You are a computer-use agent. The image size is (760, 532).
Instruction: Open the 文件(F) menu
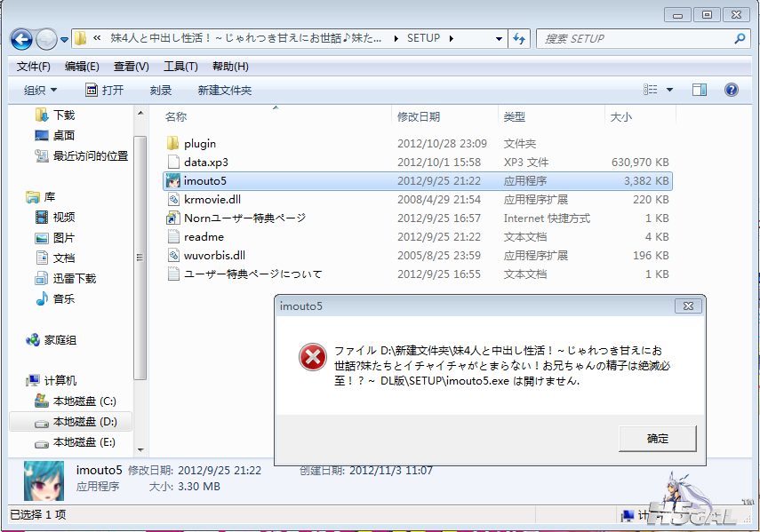34,67
